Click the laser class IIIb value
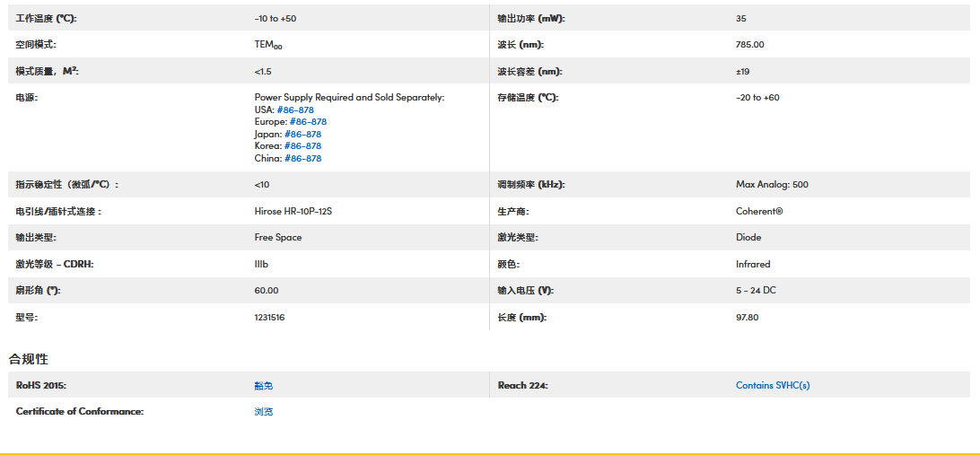The width and height of the screenshot is (980, 455). click(x=261, y=265)
